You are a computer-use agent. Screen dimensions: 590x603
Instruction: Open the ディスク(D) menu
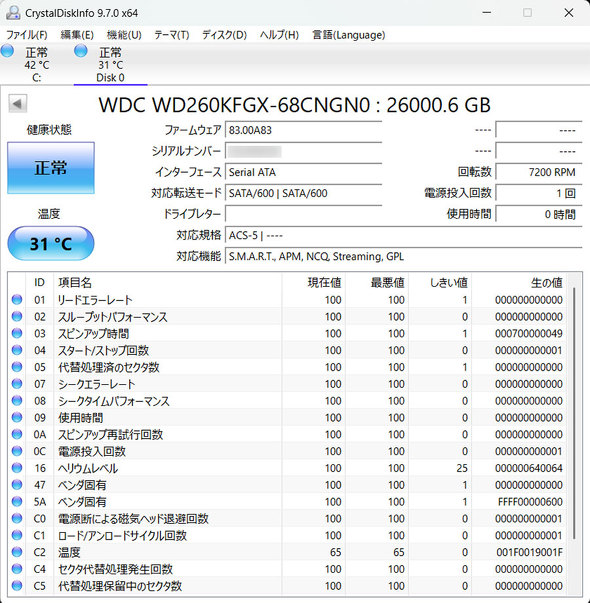pos(224,35)
